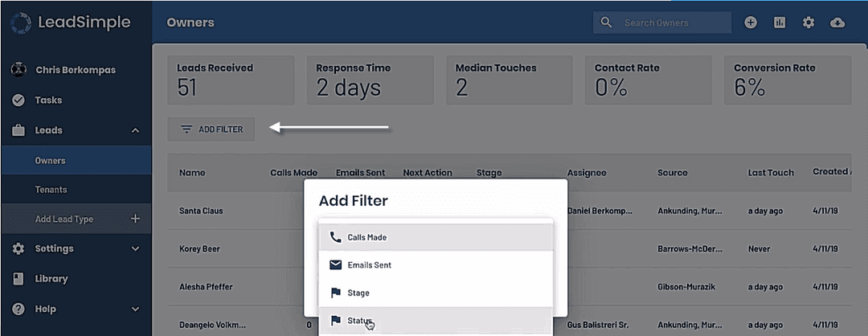Click the Add Filter button

click(211, 129)
